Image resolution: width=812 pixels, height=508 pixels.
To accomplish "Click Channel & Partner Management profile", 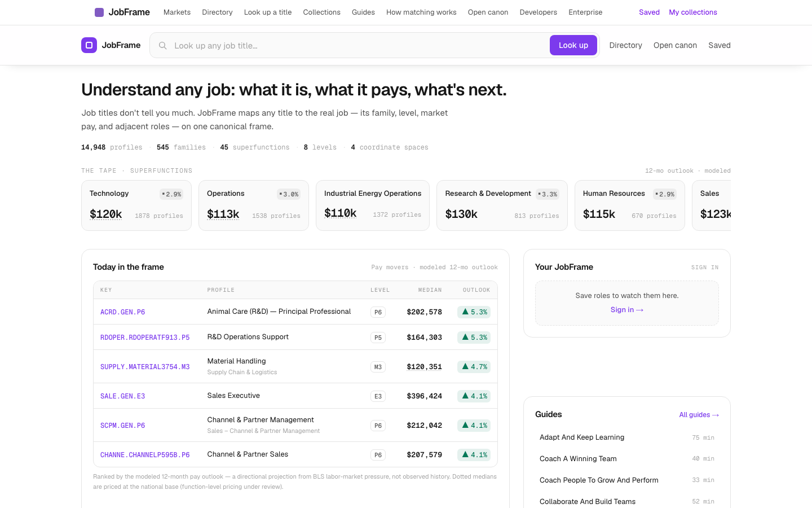I will (261, 420).
